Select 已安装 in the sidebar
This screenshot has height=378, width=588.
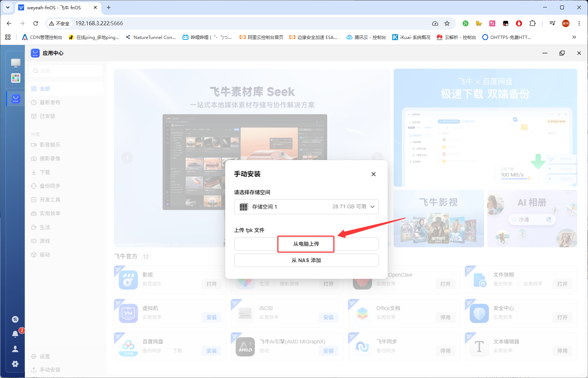(x=66, y=116)
